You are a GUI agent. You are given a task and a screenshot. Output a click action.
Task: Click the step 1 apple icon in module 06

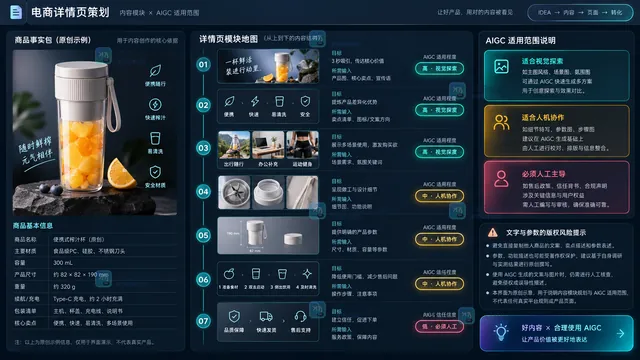(x=229, y=273)
